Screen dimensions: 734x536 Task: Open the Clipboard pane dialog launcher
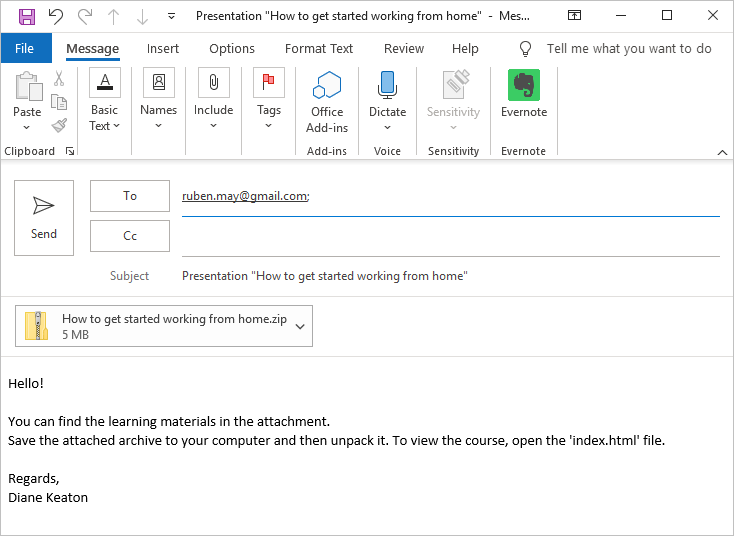point(70,151)
